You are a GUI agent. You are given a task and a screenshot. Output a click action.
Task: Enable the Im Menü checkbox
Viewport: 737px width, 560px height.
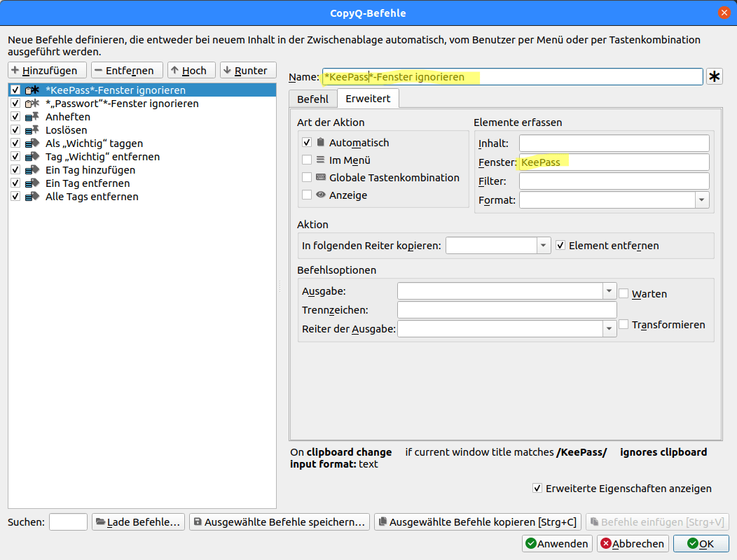(x=306, y=159)
